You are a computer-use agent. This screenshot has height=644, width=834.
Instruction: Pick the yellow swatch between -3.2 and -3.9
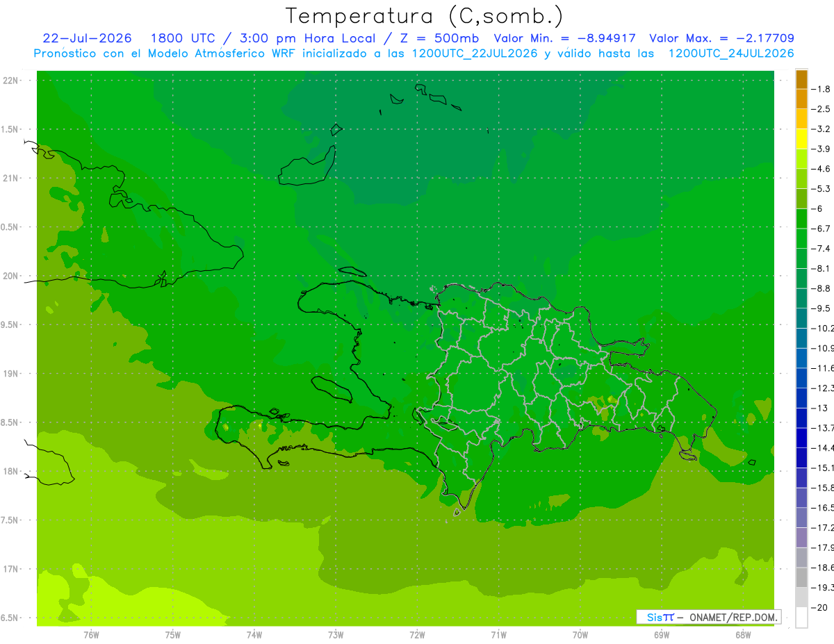[801, 139]
